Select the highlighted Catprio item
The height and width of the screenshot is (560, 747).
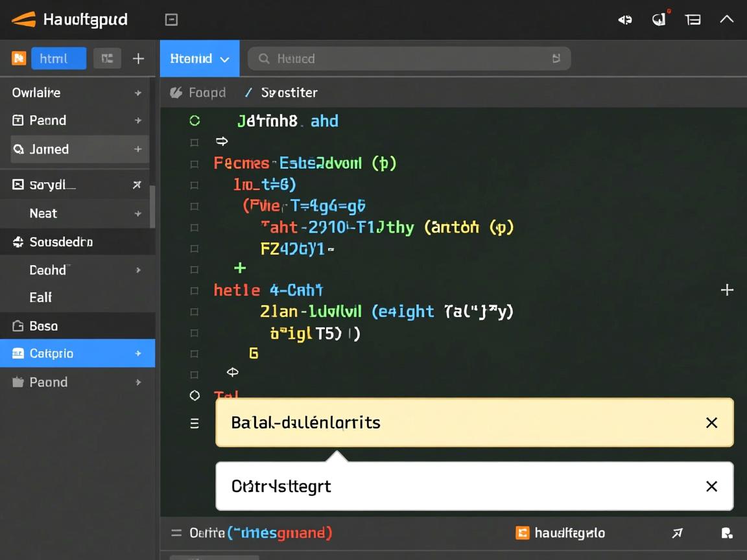[x=52, y=353]
